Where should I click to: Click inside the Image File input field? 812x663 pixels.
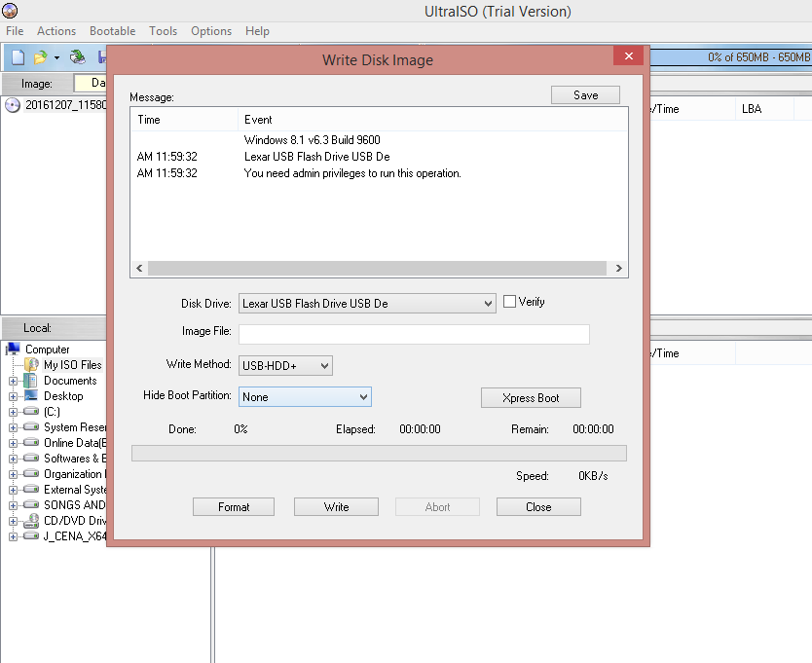(413, 334)
